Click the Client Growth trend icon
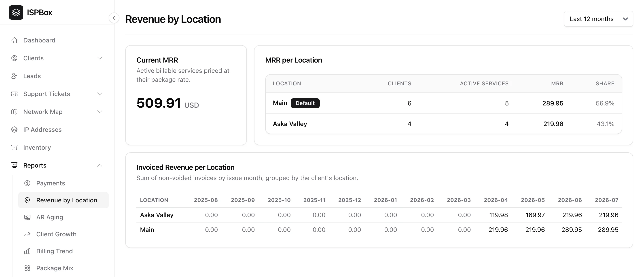Image resolution: width=644 pixels, height=277 pixels. 27,234
